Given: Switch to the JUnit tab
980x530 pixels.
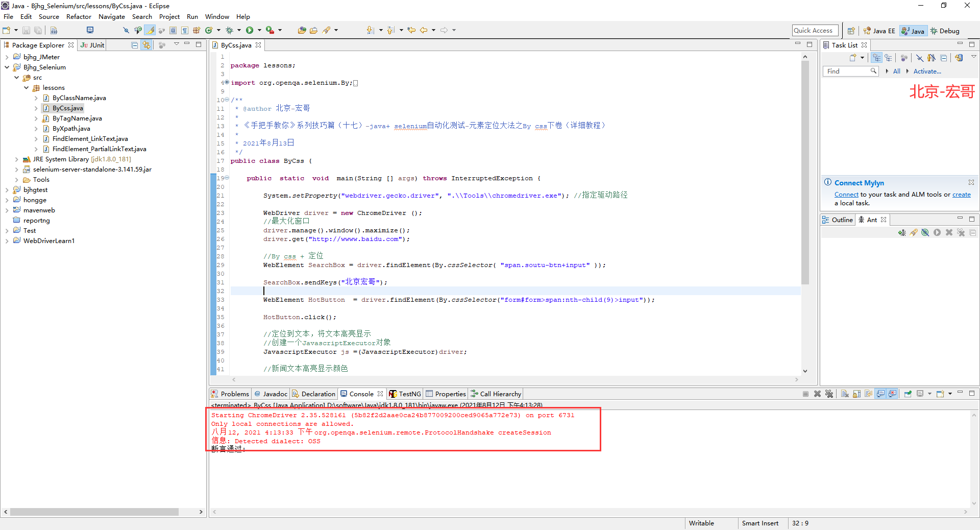Looking at the screenshot, I should pyautogui.click(x=92, y=45).
